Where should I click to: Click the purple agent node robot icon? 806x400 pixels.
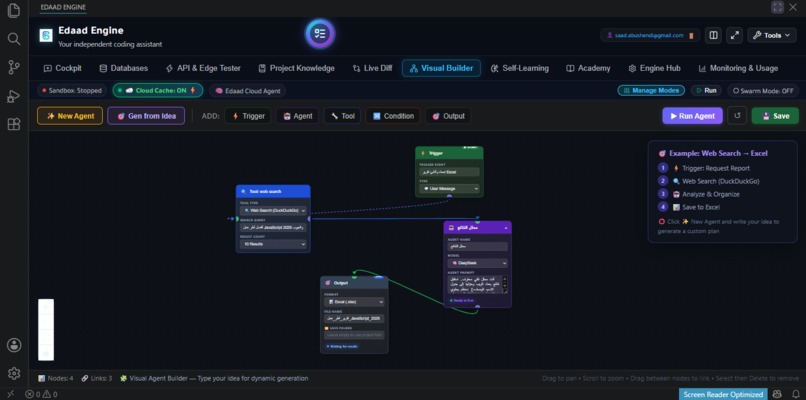pos(451,227)
